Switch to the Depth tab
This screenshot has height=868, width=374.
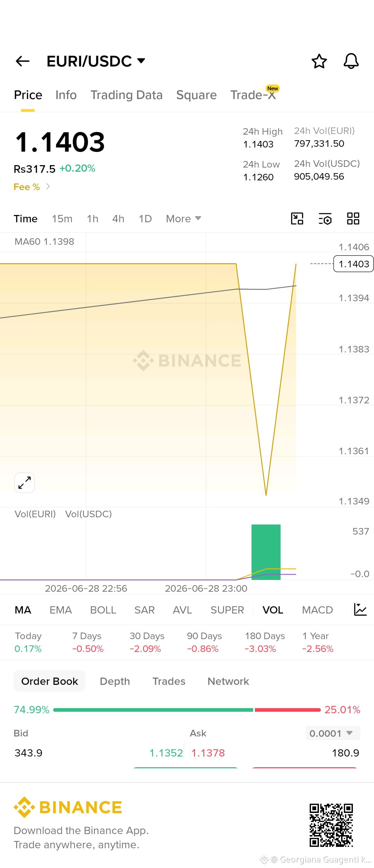115,681
